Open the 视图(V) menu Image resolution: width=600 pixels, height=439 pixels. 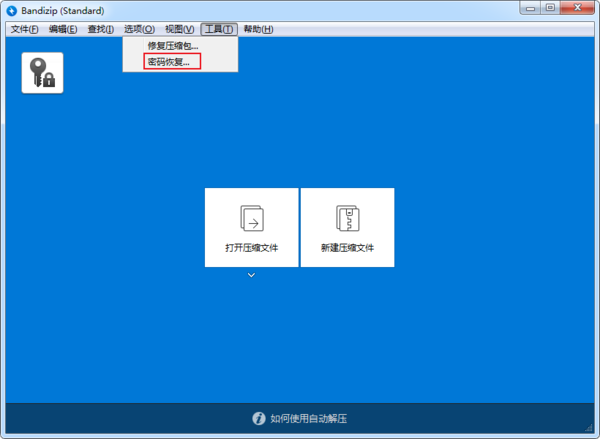click(179, 29)
